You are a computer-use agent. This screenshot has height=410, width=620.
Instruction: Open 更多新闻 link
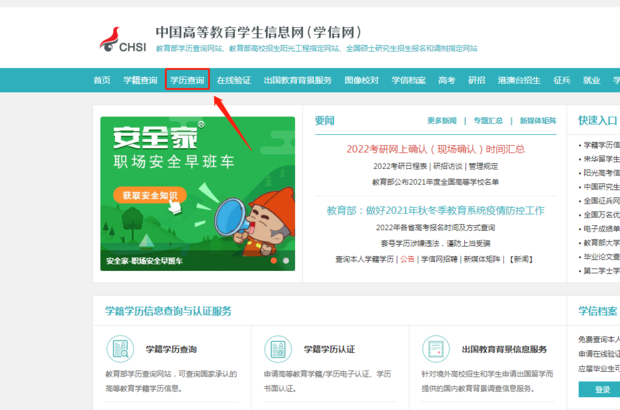[x=442, y=121]
